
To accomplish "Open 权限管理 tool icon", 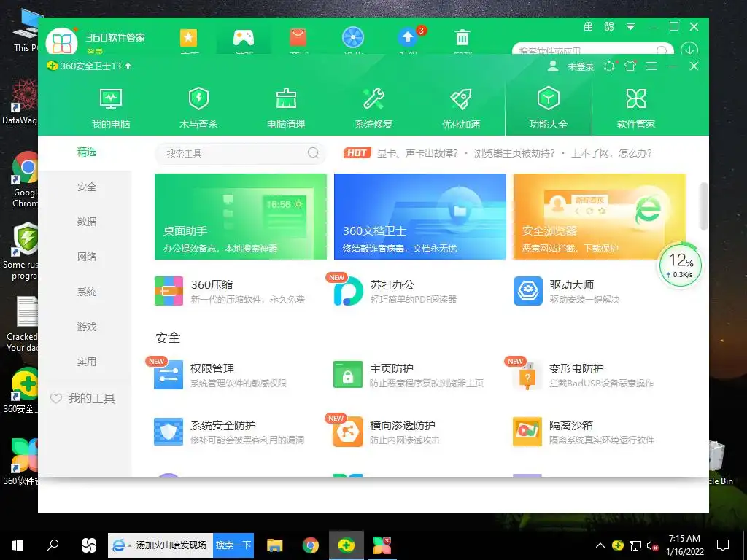I will click(x=169, y=375).
